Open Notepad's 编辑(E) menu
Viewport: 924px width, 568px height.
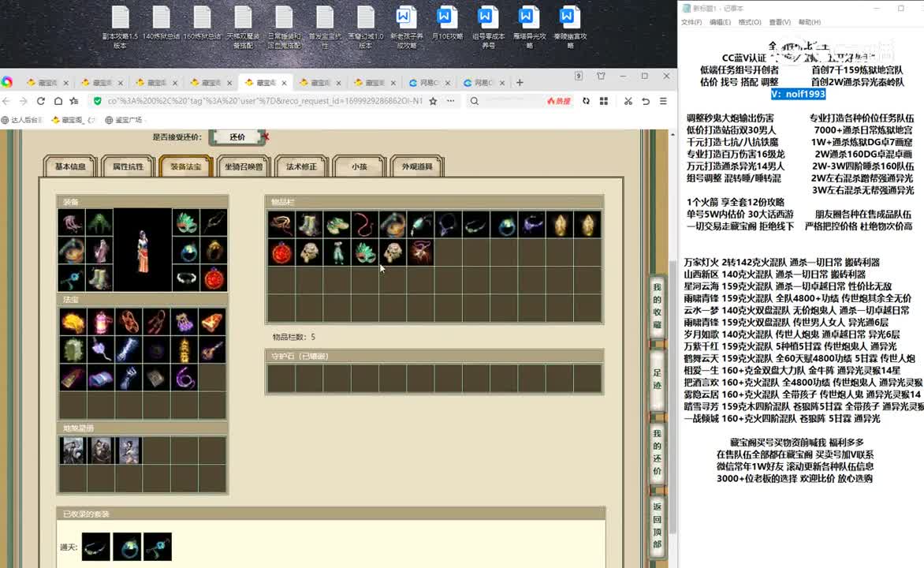720,22
